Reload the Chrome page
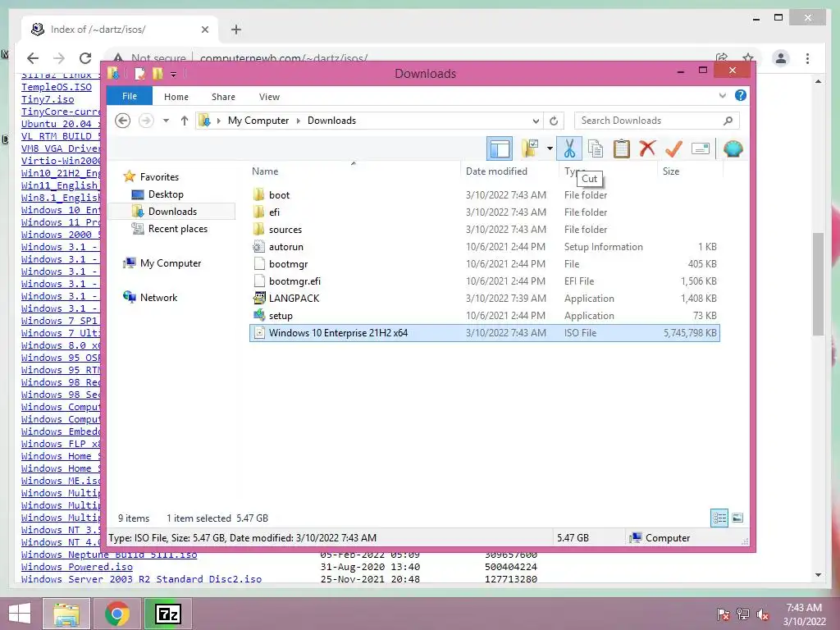The image size is (840, 630). [85, 58]
